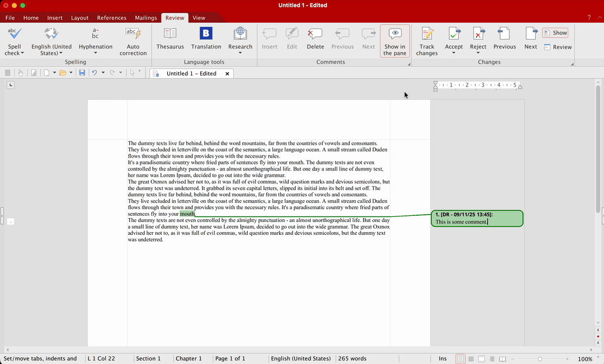Save the document with the floppy disk icon
Viewport: 604px width, 364px height.
pos(82,73)
